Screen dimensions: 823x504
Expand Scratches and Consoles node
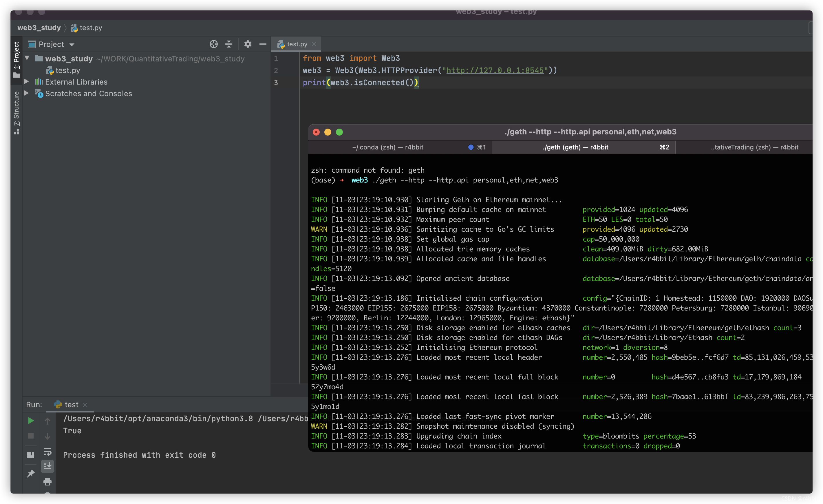tap(27, 93)
